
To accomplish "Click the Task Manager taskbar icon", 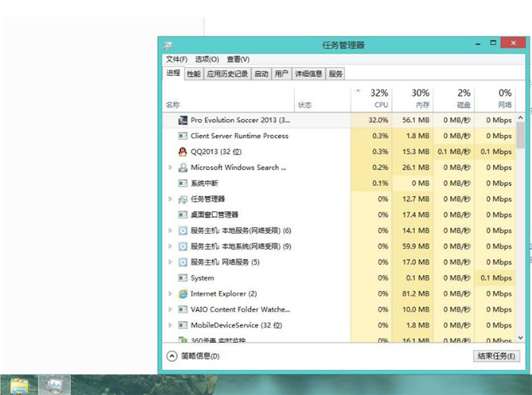I will click(x=55, y=384).
